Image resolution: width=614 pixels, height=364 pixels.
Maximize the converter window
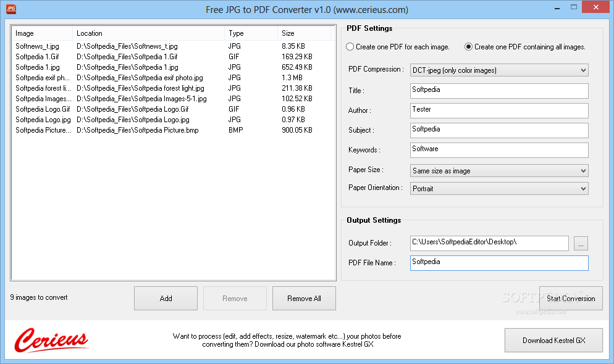point(574,7)
